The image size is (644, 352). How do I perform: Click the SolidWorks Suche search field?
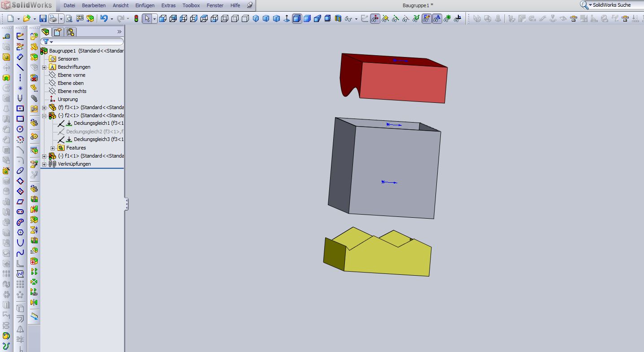tap(617, 5)
